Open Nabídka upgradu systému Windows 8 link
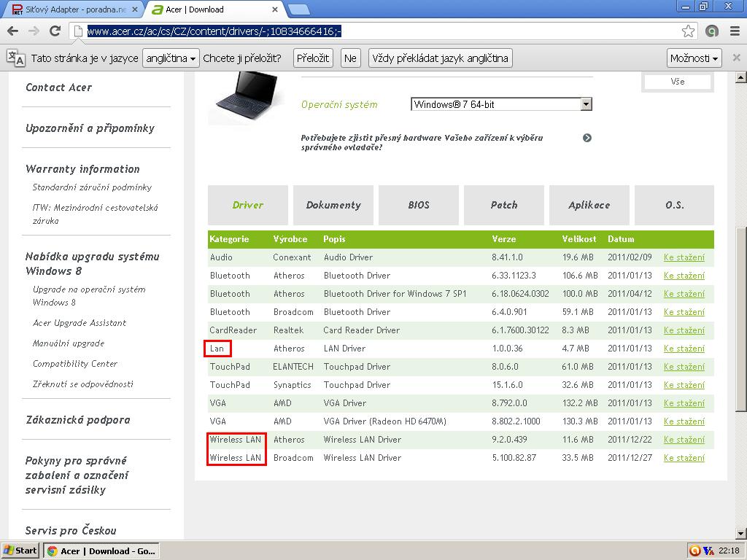Viewport: 747px width, 560px height. [93, 264]
